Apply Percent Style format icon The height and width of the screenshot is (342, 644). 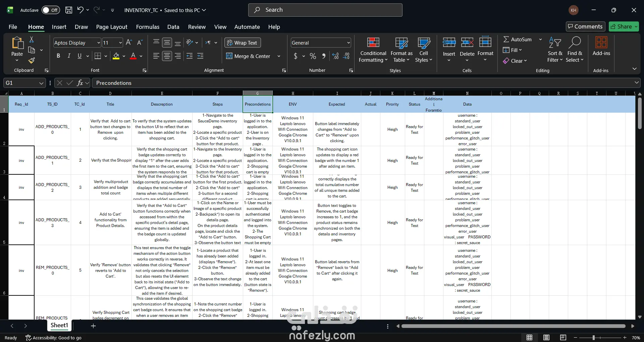tap(313, 56)
